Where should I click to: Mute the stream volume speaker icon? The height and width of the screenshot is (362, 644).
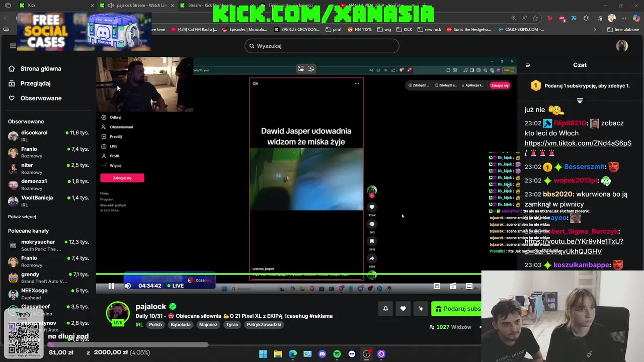pyautogui.click(x=128, y=286)
